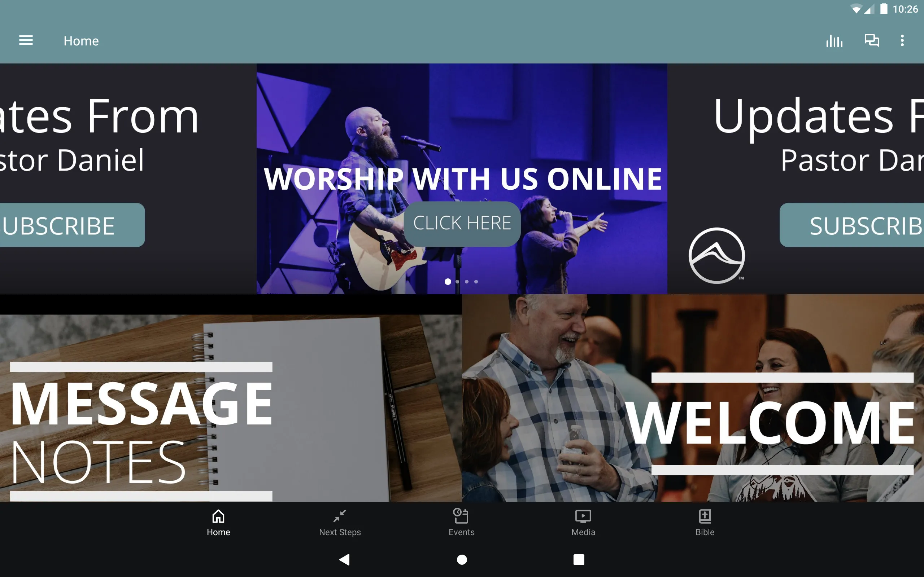Advance to the next carousel slide dot

click(x=457, y=281)
